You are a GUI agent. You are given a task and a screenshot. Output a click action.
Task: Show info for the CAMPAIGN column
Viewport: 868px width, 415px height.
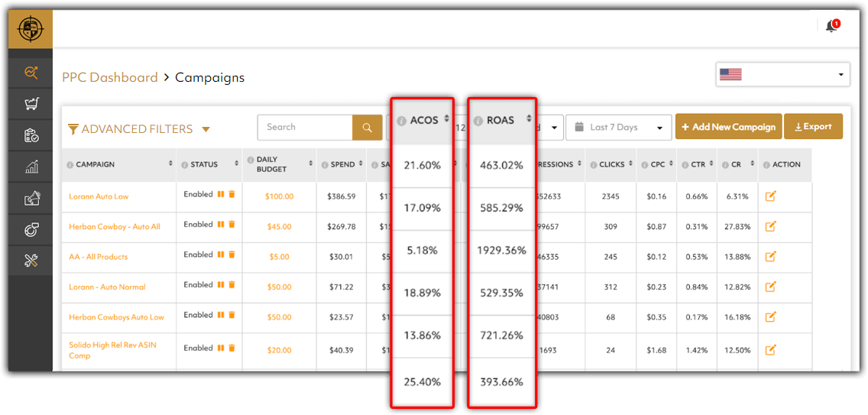70,165
